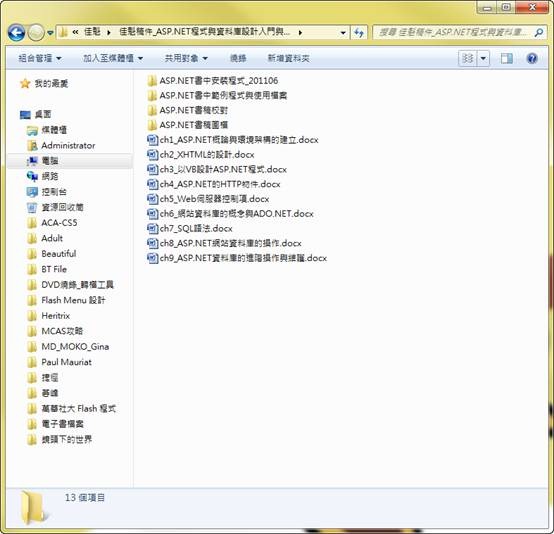
Task: Click the Forward navigation arrow button
Action: point(36,33)
